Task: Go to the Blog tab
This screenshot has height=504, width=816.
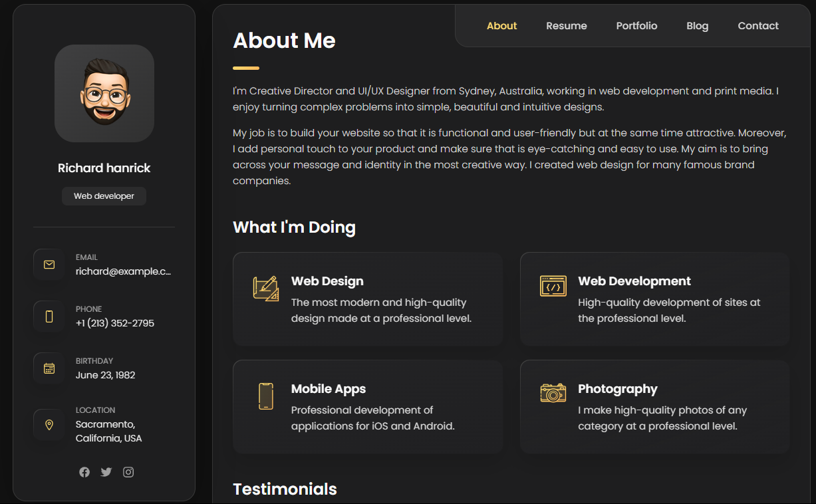Action: [697, 26]
